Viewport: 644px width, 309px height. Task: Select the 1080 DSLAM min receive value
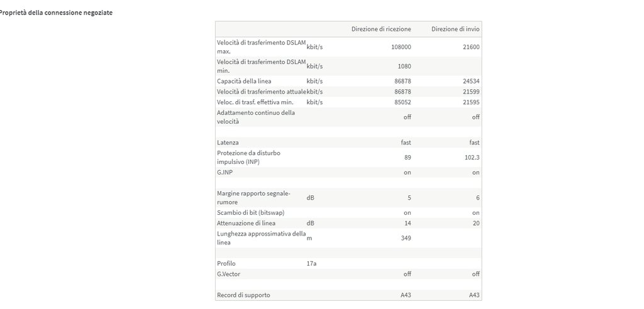(404, 66)
